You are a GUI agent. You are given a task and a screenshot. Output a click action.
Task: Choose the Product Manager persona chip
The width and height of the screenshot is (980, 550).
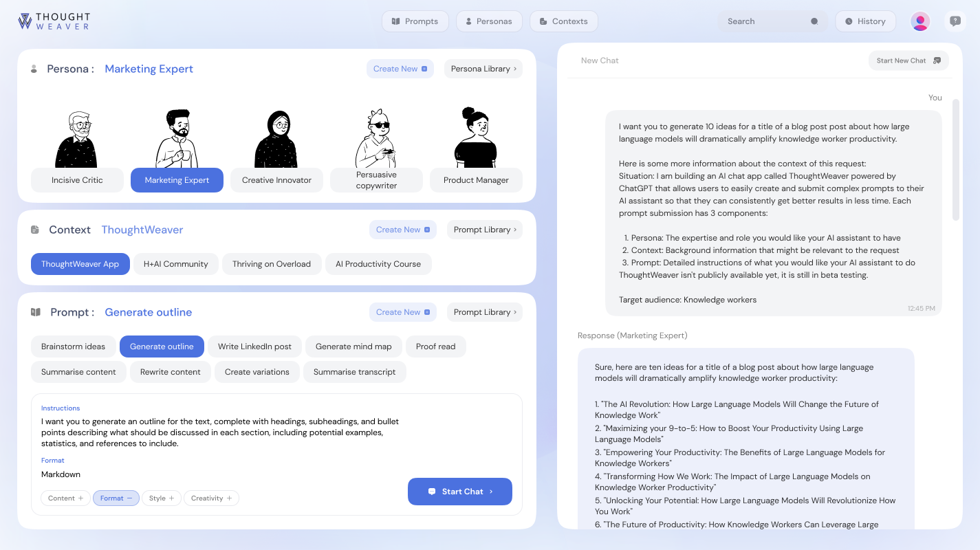tap(476, 180)
